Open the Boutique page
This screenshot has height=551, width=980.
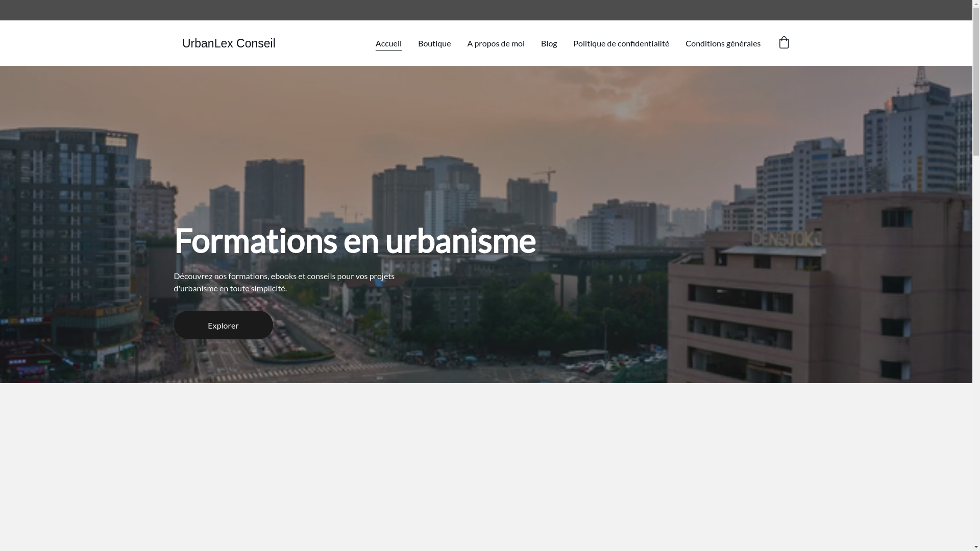pos(434,43)
